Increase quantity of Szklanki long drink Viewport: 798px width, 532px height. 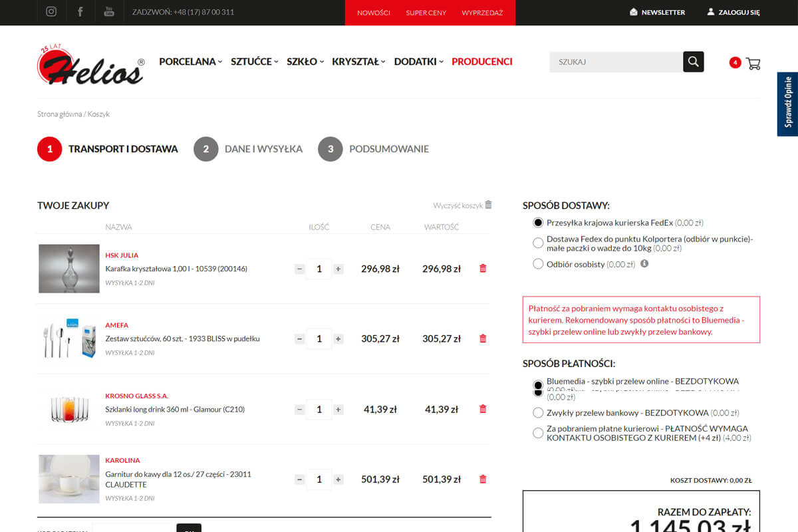[338, 409]
